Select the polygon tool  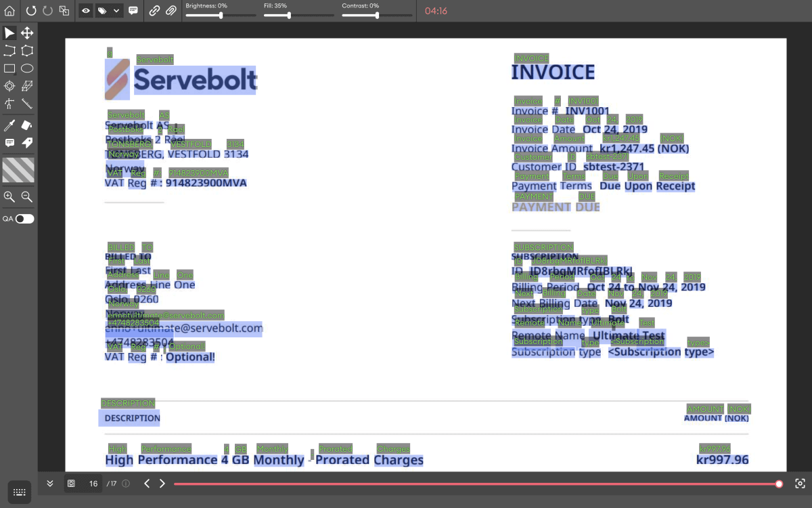coord(27,51)
